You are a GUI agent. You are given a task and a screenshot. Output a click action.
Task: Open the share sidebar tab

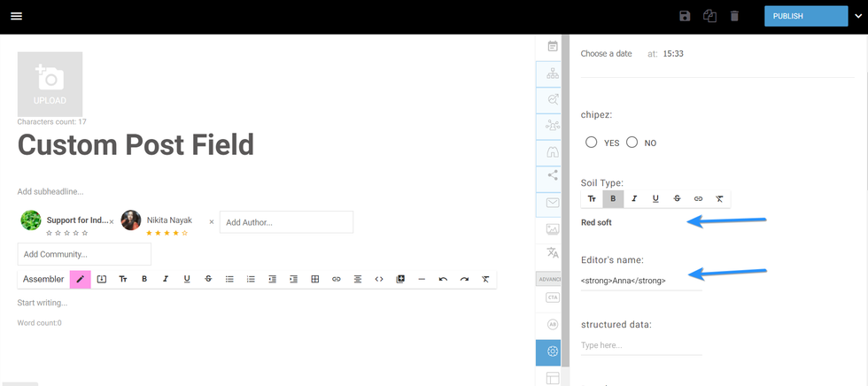pos(553,175)
